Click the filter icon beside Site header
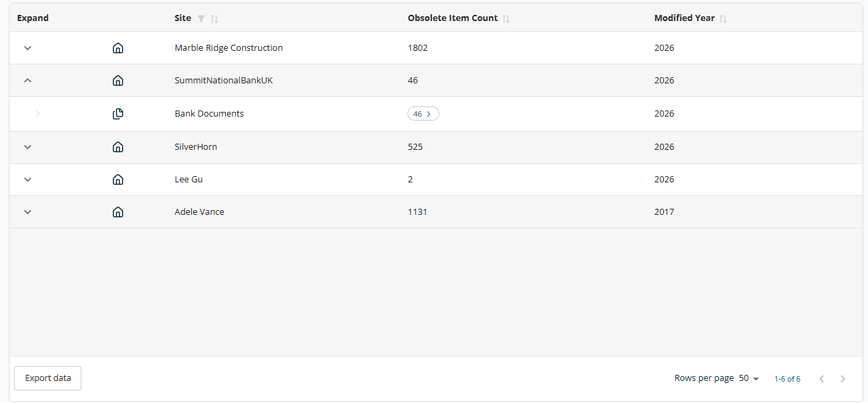Screen dimensions: 868x404 coord(201,18)
